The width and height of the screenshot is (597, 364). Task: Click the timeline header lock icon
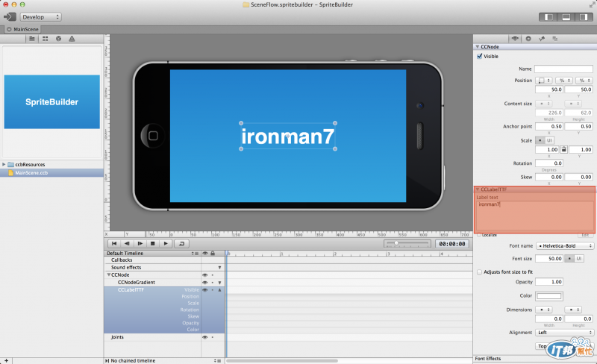click(x=213, y=253)
